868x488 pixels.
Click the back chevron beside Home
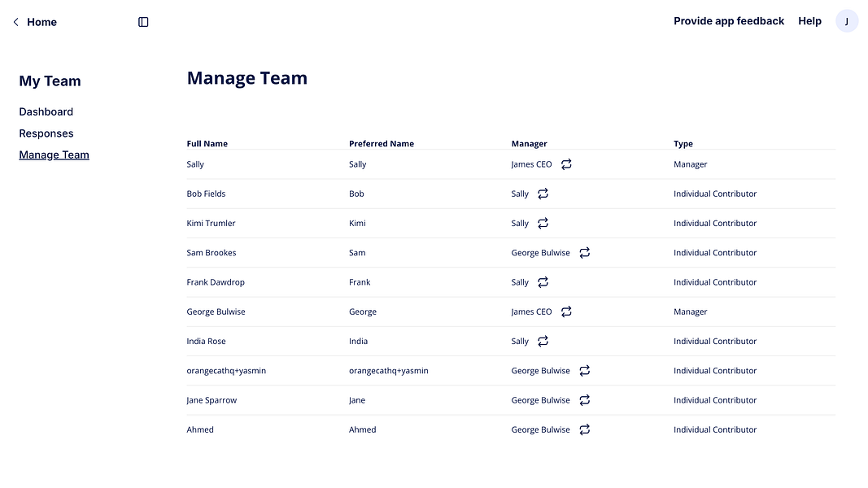[16, 22]
